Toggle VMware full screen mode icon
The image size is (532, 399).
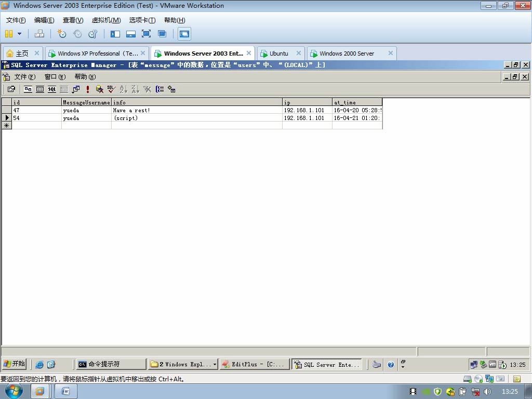click(146, 34)
